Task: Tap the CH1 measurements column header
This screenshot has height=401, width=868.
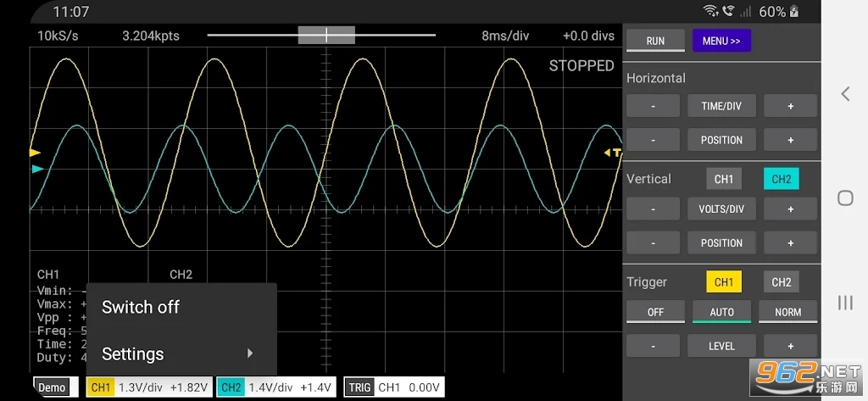Action: click(48, 275)
